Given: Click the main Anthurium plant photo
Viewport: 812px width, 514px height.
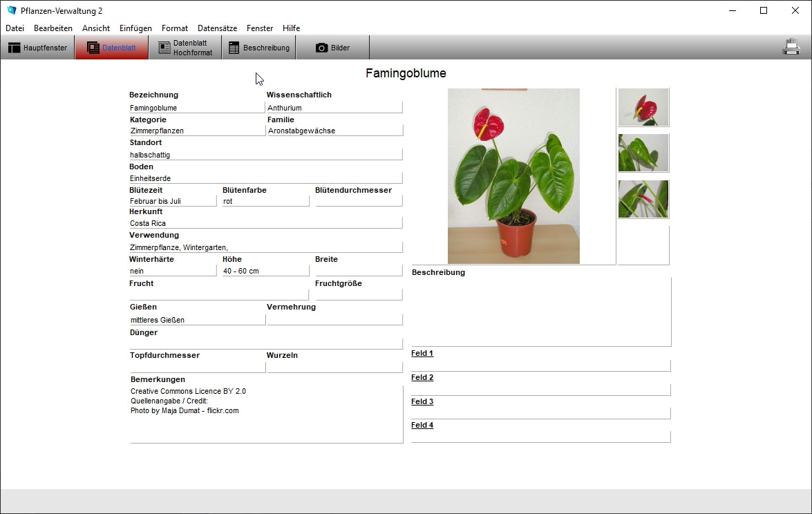Looking at the screenshot, I should click(x=513, y=176).
